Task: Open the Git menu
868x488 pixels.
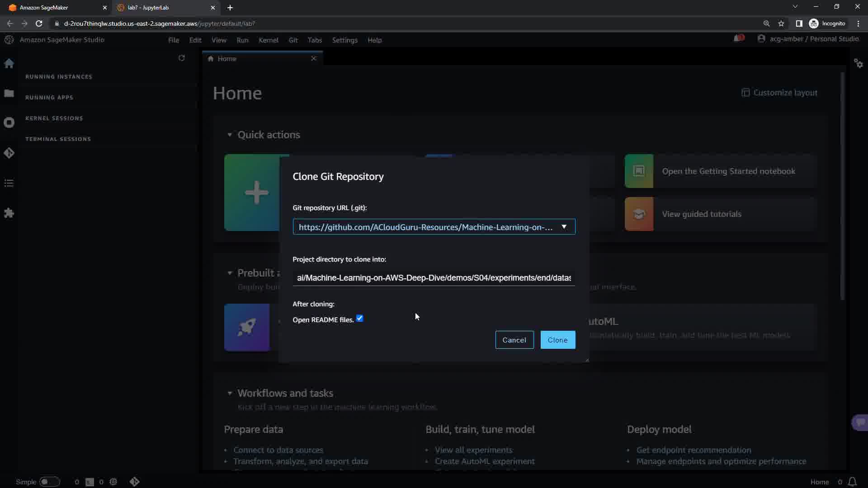Action: tap(293, 40)
